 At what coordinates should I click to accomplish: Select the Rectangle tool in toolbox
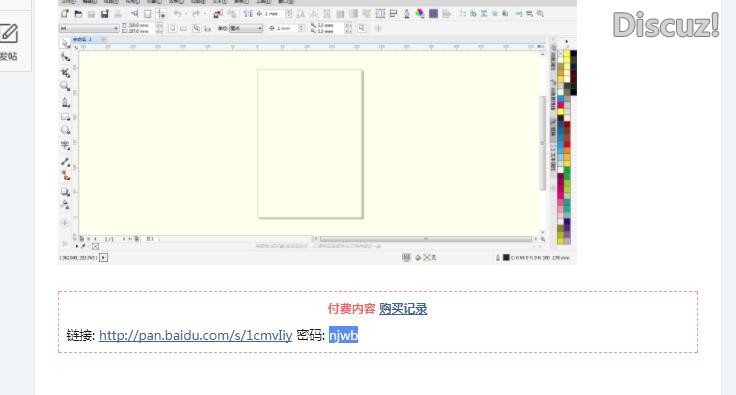point(65,117)
